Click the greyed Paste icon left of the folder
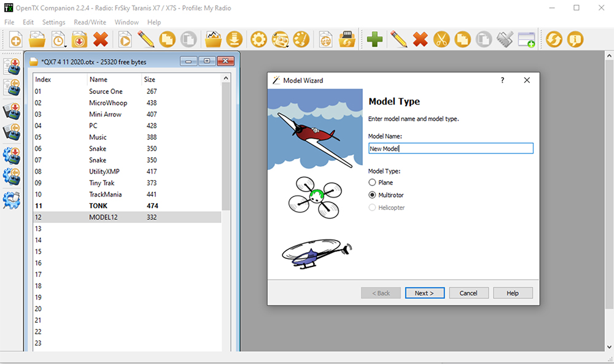614x364 pixels. point(188,39)
